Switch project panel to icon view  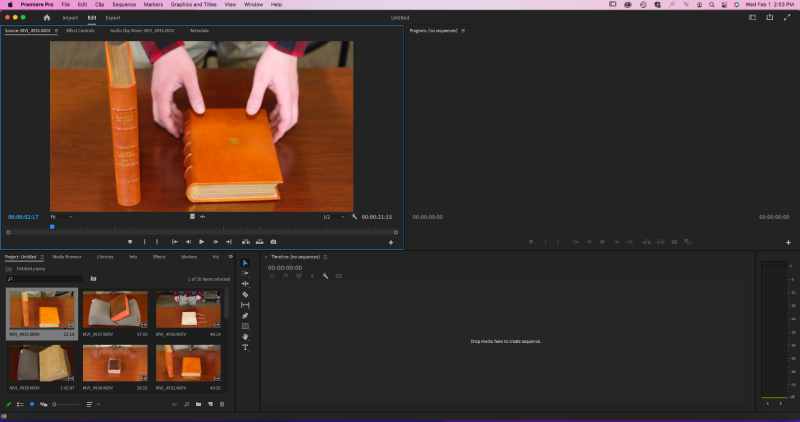point(31,404)
